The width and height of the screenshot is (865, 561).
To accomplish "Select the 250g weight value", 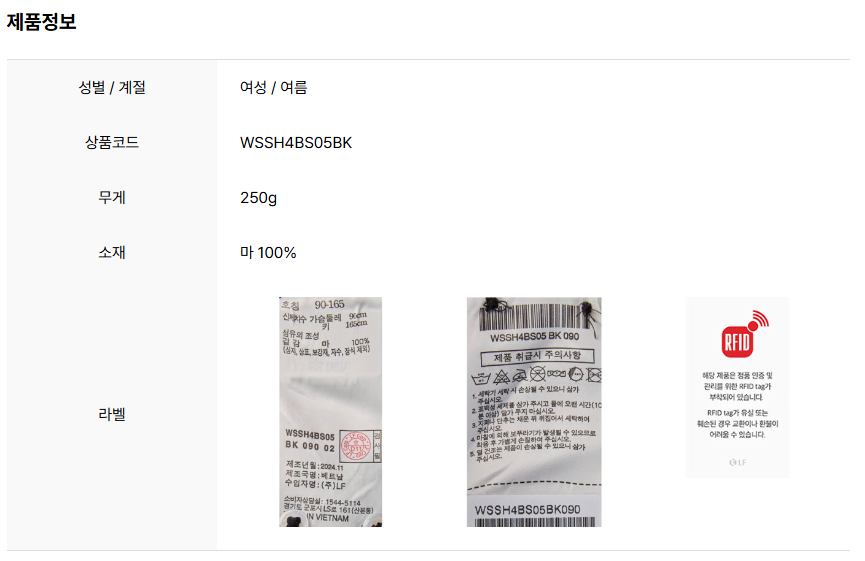I will tap(258, 198).
